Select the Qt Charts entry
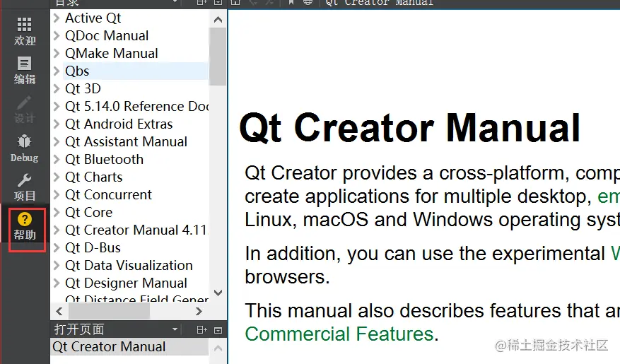Image resolution: width=620 pixels, height=364 pixels. (x=94, y=177)
